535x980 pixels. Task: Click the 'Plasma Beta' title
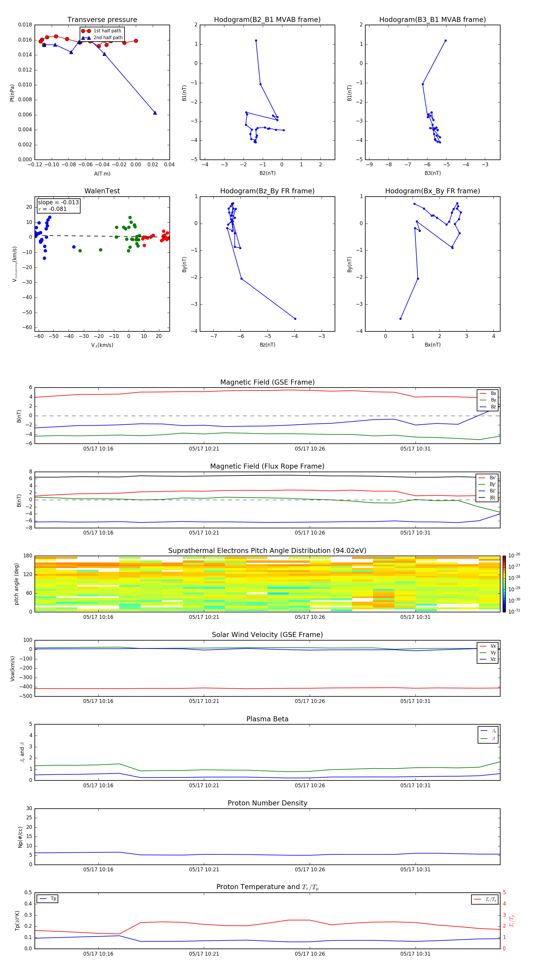tap(267, 719)
